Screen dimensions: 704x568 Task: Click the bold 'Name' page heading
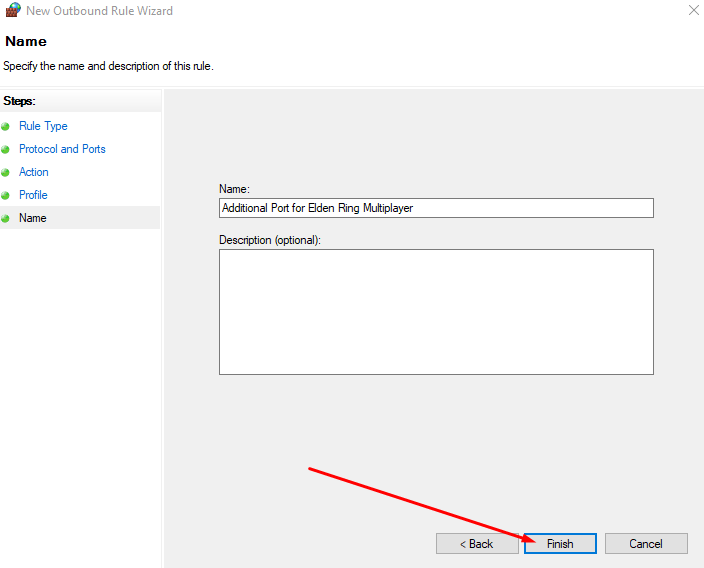[x=26, y=41]
